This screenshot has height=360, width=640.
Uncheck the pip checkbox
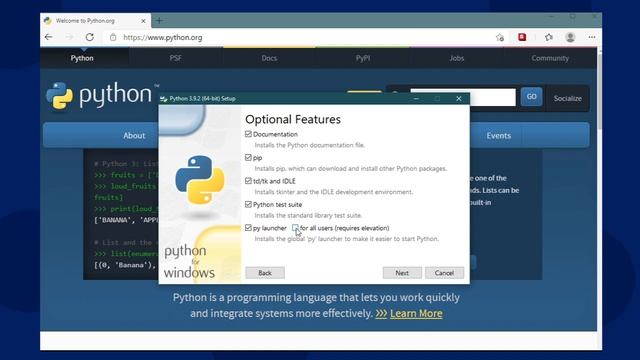click(x=248, y=158)
